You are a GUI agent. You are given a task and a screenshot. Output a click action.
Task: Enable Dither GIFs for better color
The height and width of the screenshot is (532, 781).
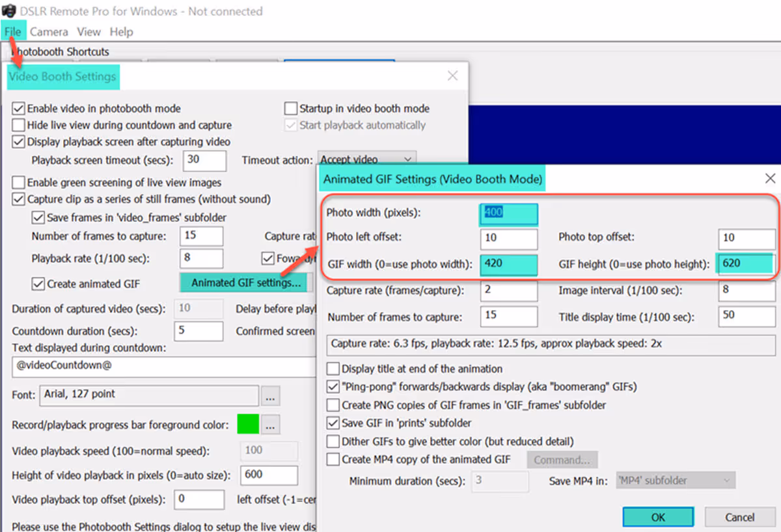[333, 441]
